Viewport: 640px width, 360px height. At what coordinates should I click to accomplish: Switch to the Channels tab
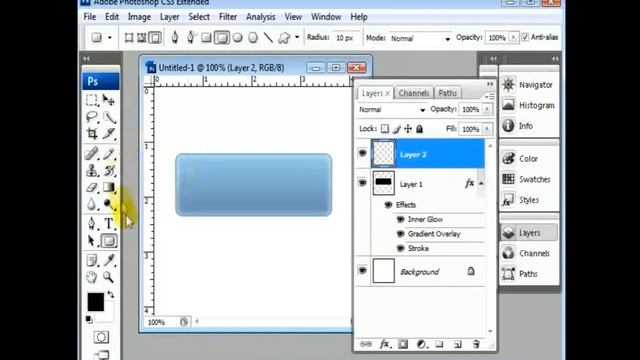coord(413,93)
